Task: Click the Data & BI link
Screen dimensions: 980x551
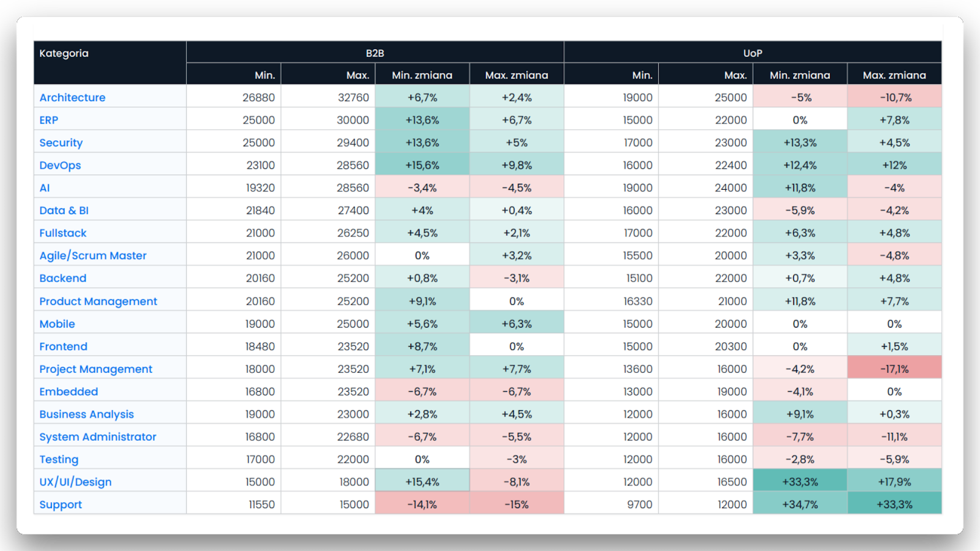Action: 64,211
